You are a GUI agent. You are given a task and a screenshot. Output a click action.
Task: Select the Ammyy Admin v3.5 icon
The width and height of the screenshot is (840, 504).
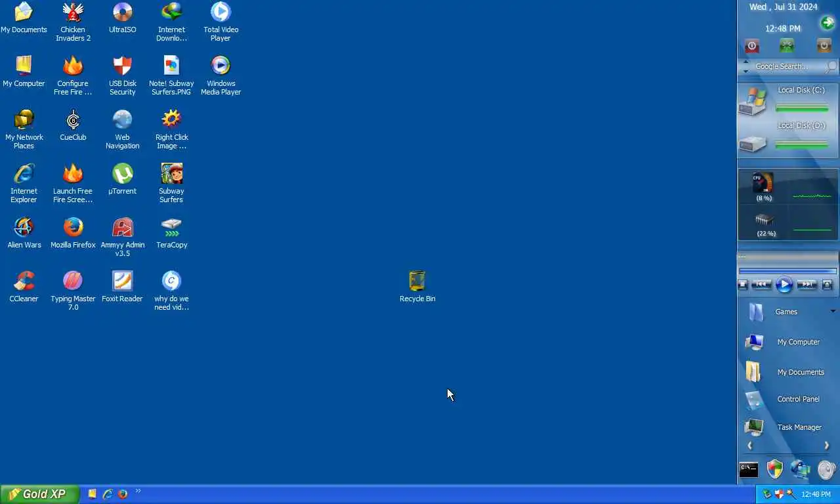click(x=122, y=238)
